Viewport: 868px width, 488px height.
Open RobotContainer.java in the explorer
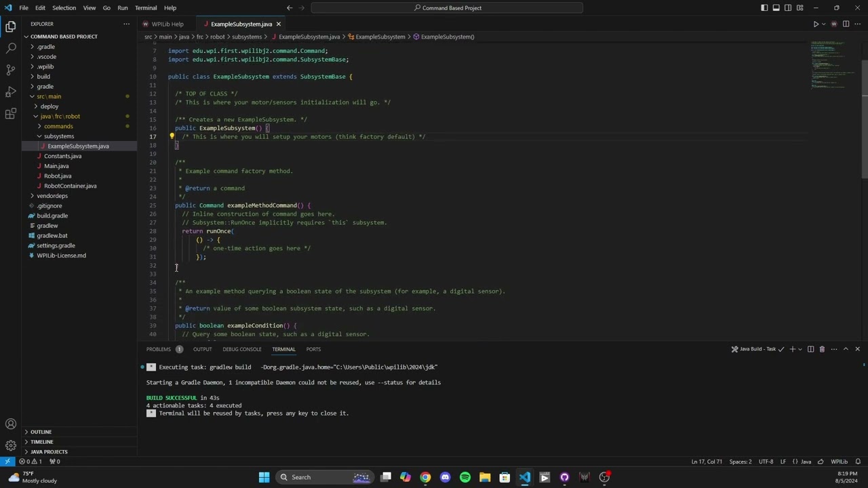click(70, 186)
